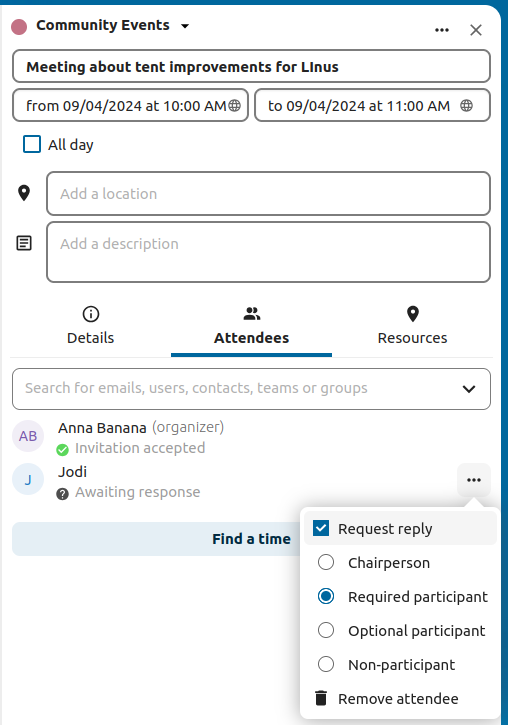Viewport: 508px width, 725px height.
Task: Click the timezone globe in start date field
Action: [x=235, y=105]
